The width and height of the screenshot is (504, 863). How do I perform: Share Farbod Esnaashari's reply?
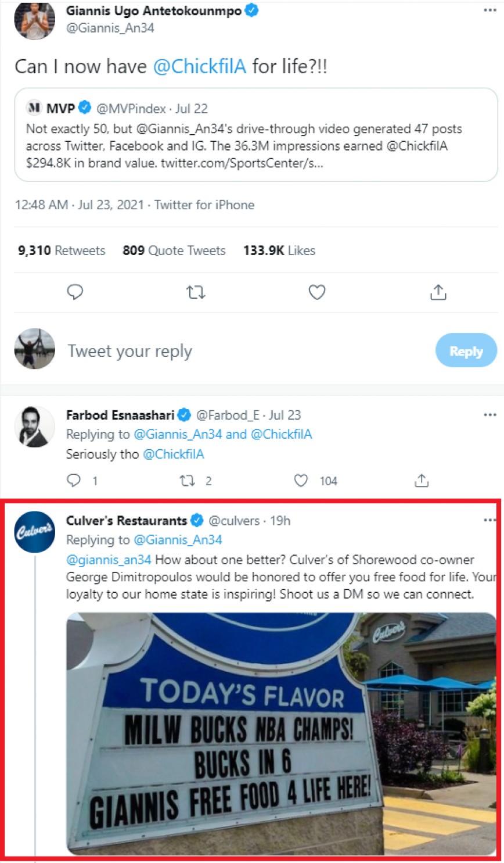click(x=422, y=480)
